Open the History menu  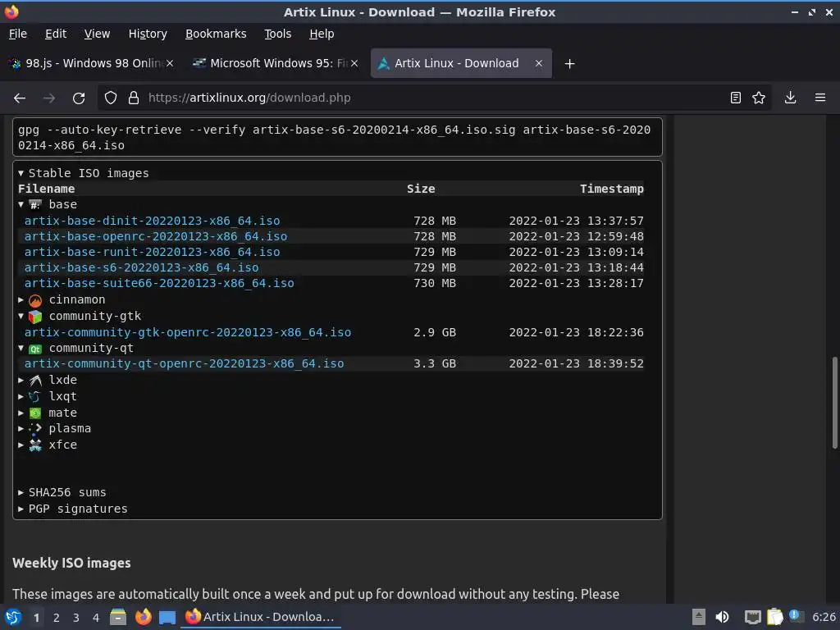(x=148, y=34)
